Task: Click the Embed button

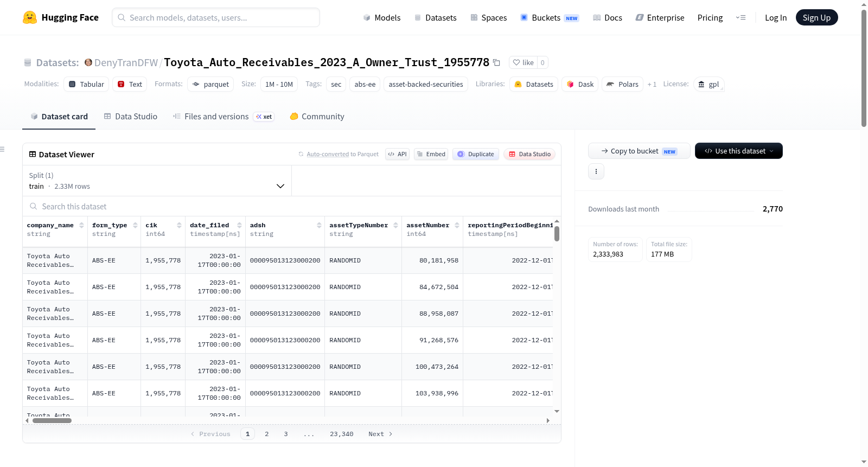Action: coord(431,154)
